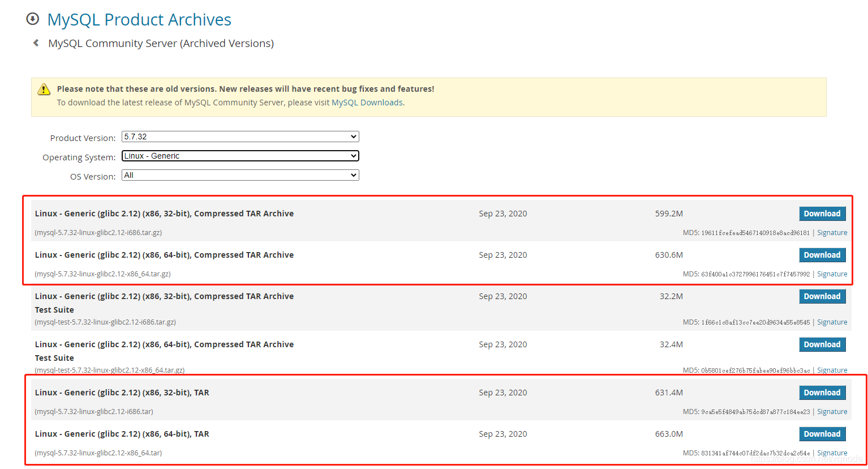Download the 32-bit Compressed TAR Archive 599.2M
Image resolution: width=868 pixels, height=469 pixels.
(x=822, y=214)
